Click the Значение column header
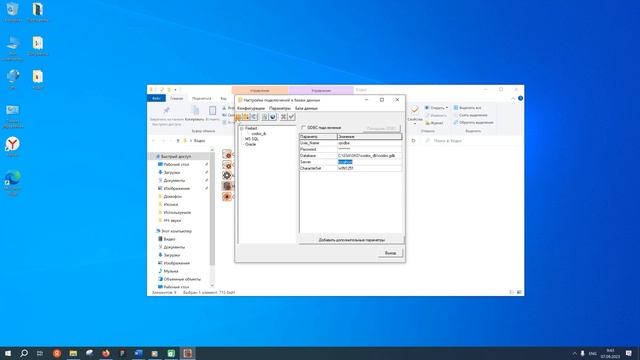640x360 pixels. pyautogui.click(x=369, y=137)
